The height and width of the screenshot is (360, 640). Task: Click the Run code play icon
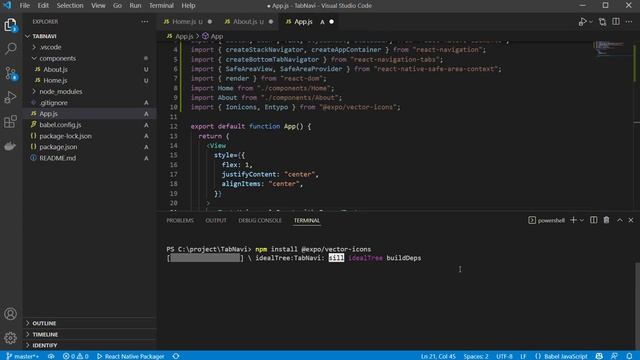582,22
